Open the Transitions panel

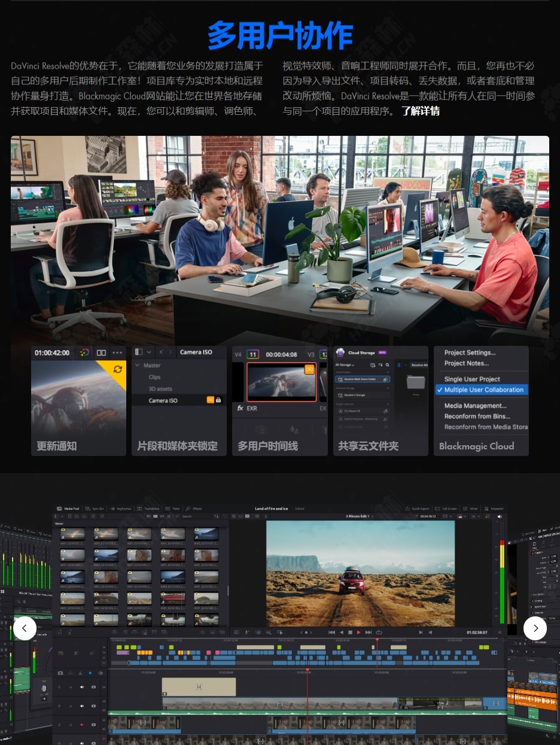coord(148,509)
